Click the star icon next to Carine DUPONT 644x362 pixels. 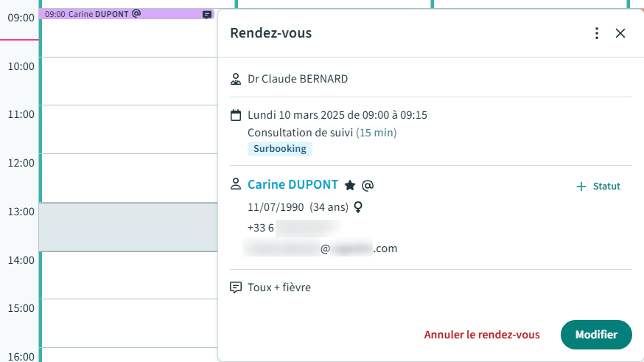point(350,186)
